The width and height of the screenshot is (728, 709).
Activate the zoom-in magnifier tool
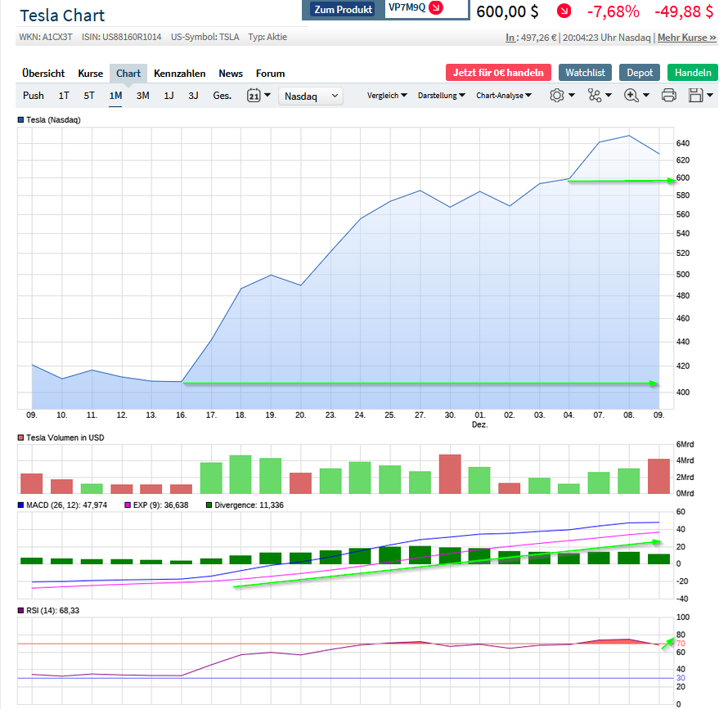pyautogui.click(x=631, y=95)
